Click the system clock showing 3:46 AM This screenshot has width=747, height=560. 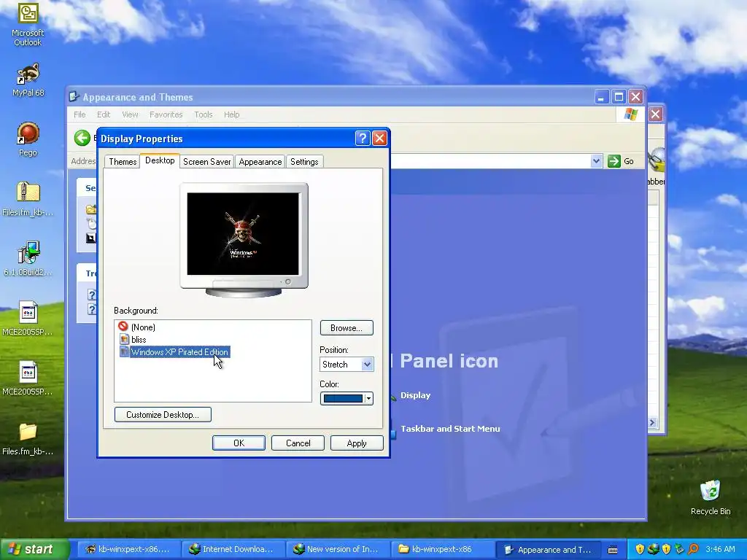[x=720, y=549]
